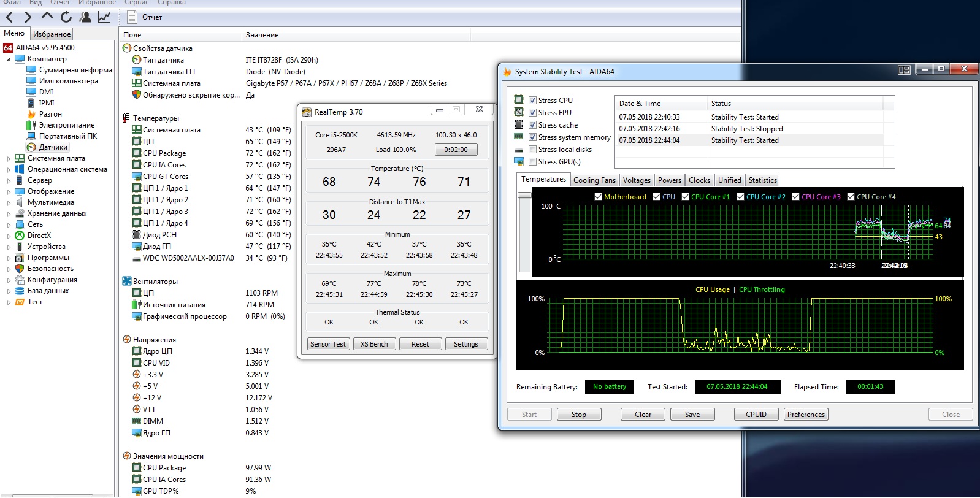980x498 pixels.
Task: Enable the Stress local disks checkbox
Action: (533, 150)
